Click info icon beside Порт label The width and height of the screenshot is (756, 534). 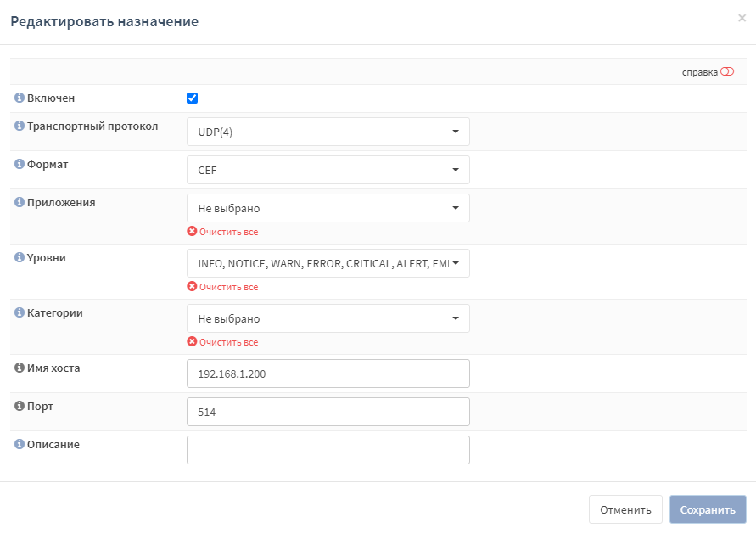click(x=20, y=406)
